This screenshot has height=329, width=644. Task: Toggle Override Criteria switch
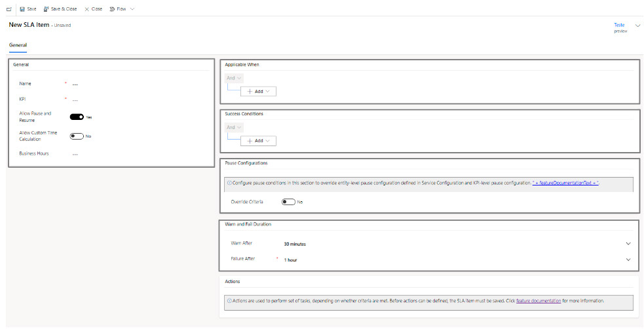[x=288, y=202]
